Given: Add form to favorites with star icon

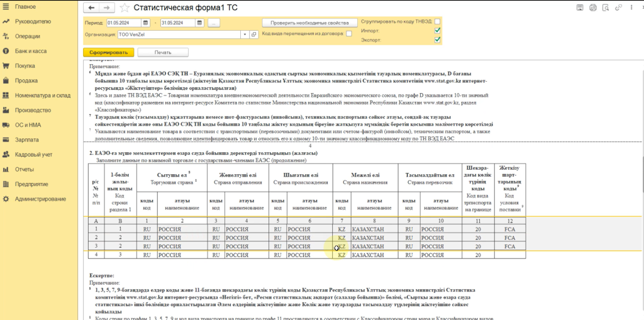Looking at the screenshot, I should pyautogui.click(x=124, y=8).
